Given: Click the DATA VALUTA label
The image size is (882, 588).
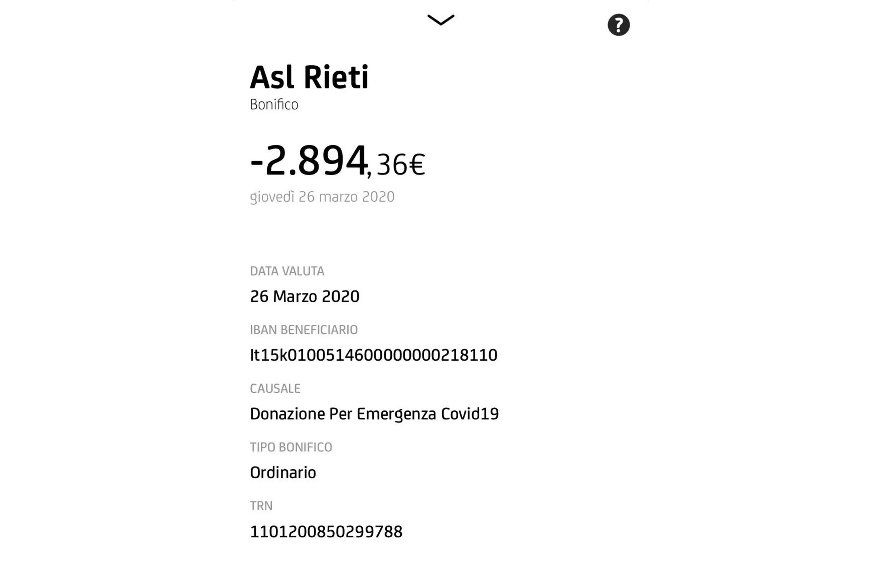Looking at the screenshot, I should [287, 271].
